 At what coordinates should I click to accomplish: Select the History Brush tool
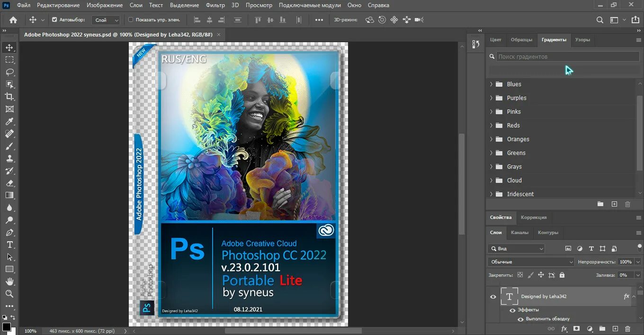coord(9,171)
